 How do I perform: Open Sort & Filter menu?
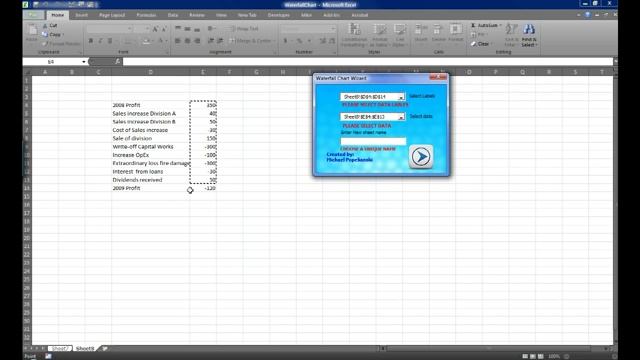click(x=511, y=35)
